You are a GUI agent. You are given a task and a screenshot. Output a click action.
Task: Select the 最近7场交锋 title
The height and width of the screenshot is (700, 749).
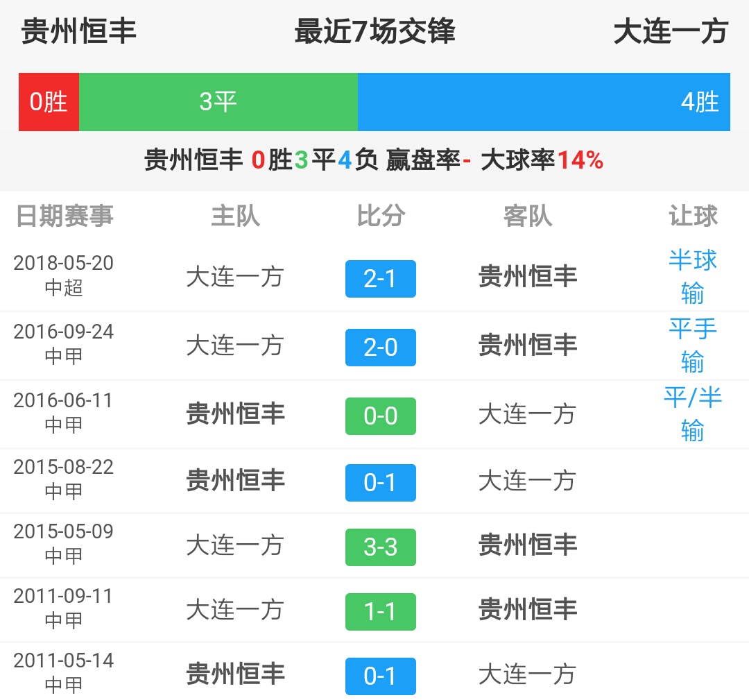tap(374, 33)
